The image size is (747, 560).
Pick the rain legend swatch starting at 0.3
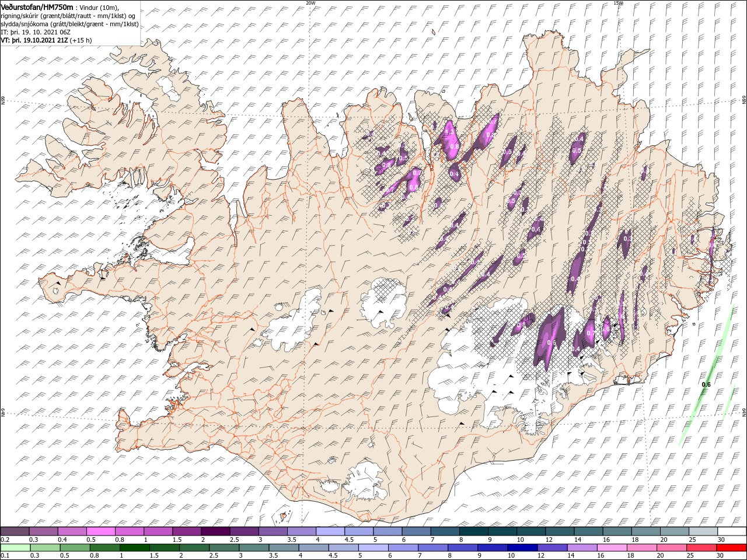tap(45, 547)
